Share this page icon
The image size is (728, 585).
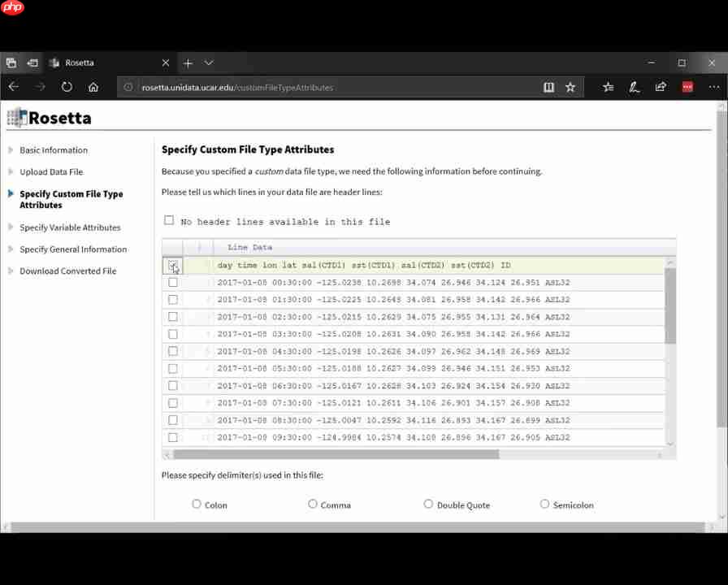[661, 87]
